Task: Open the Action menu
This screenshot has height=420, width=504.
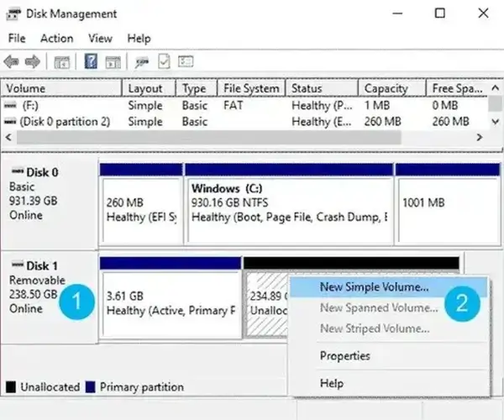Action: pos(56,39)
